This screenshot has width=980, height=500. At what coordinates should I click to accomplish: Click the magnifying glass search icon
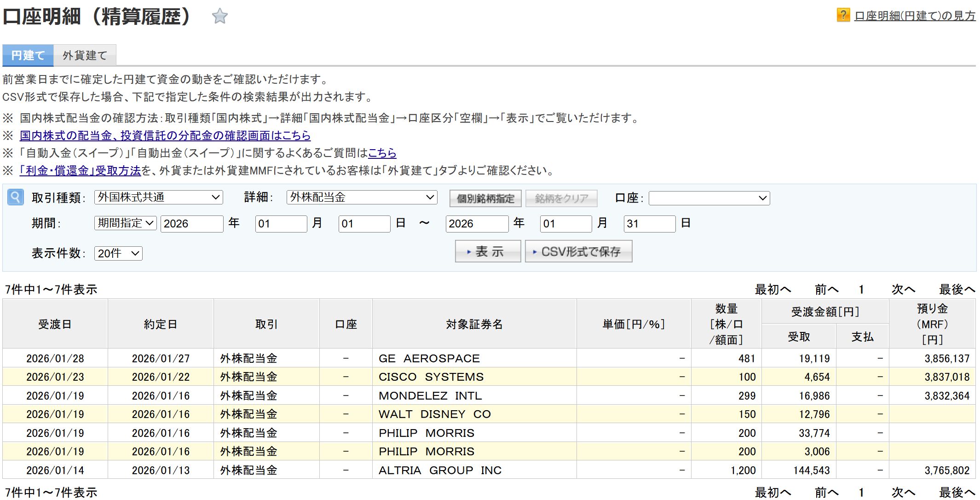coord(16,198)
